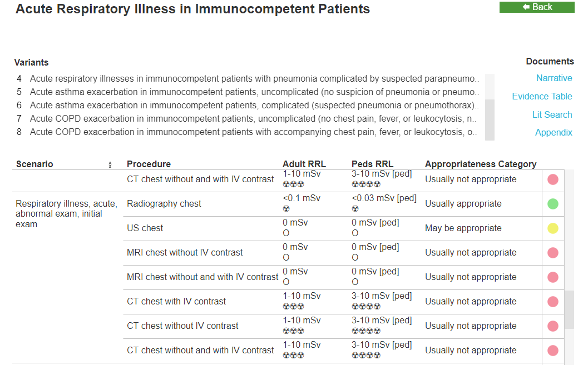Select variant 5 uncomplicated asthma exacerbation
Screen dimensions: 588x365
click(x=248, y=92)
